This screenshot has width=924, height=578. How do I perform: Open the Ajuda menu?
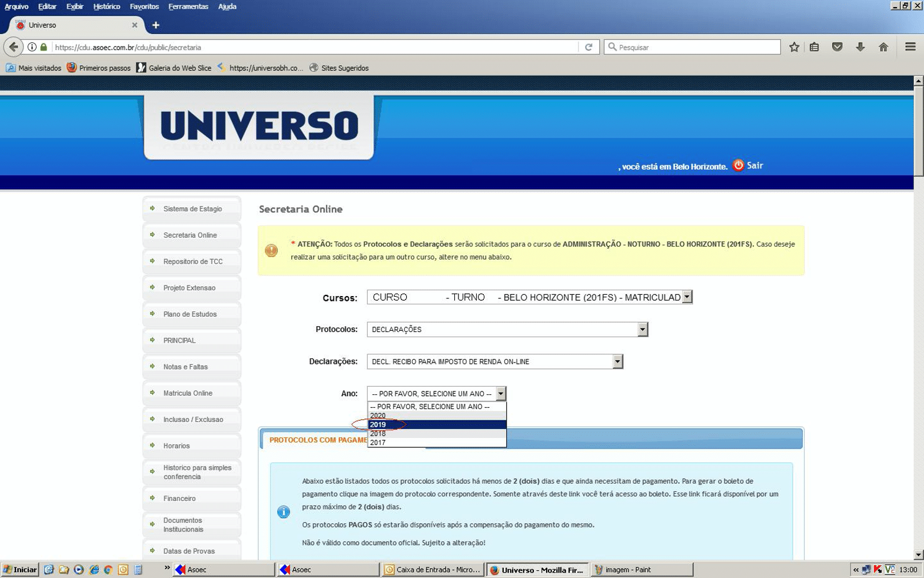click(x=227, y=6)
